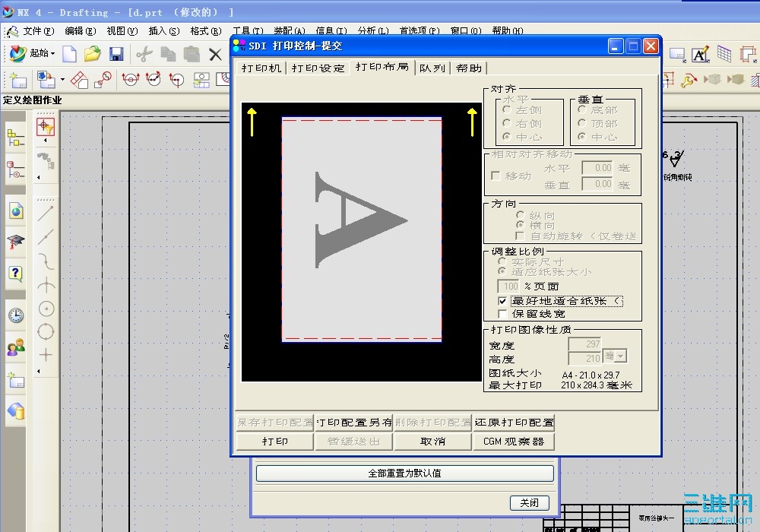Open the 格式(R) Format menu
The width and height of the screenshot is (760, 532).
pyautogui.click(x=205, y=31)
